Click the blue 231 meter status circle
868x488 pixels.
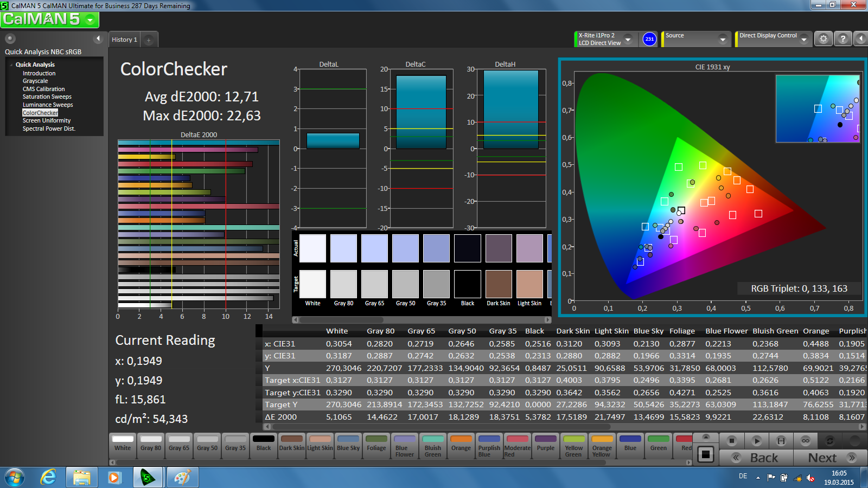pos(649,39)
